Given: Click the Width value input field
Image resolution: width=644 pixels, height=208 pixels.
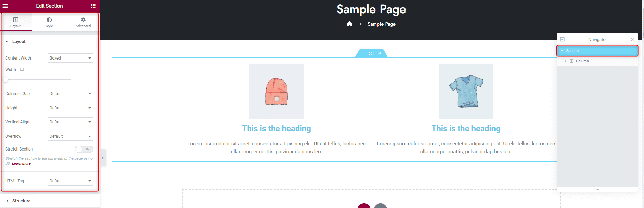Looking at the screenshot, I should (x=84, y=79).
